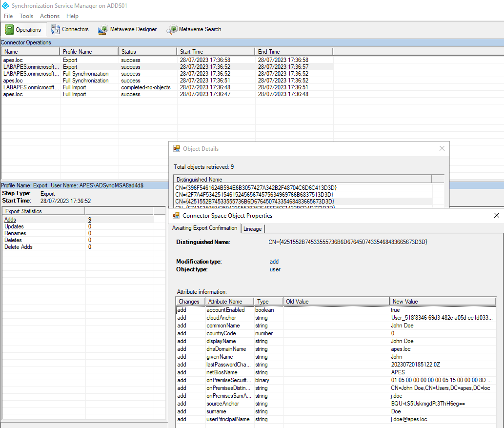
Task: Click the Operations toolbar icon
Action: point(9,30)
